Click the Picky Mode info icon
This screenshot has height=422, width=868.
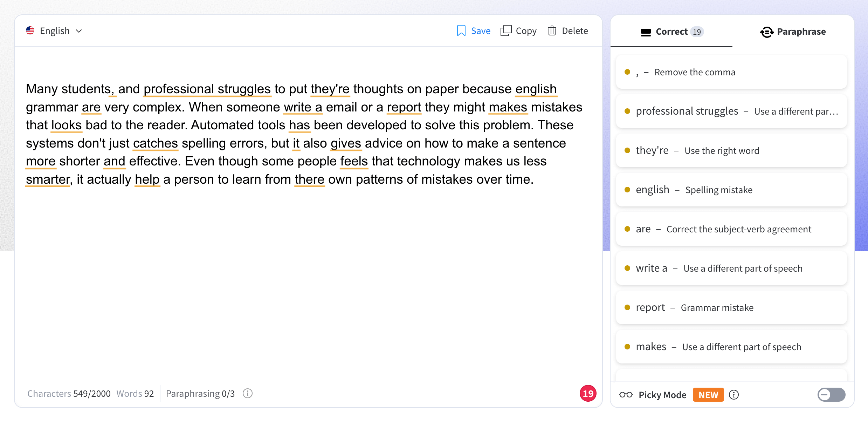pos(734,395)
